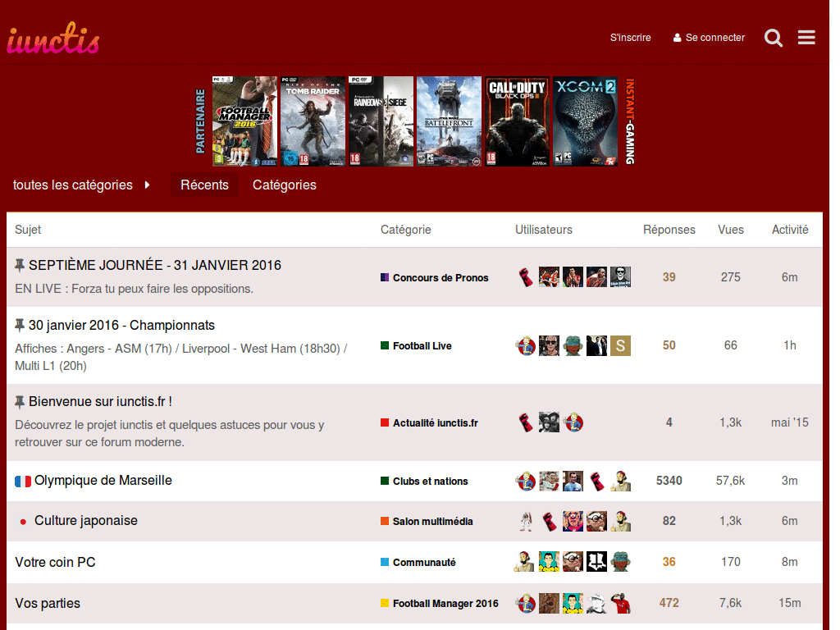Open the Football Manager 2016 category
The height and width of the screenshot is (630, 840).
pos(440,603)
